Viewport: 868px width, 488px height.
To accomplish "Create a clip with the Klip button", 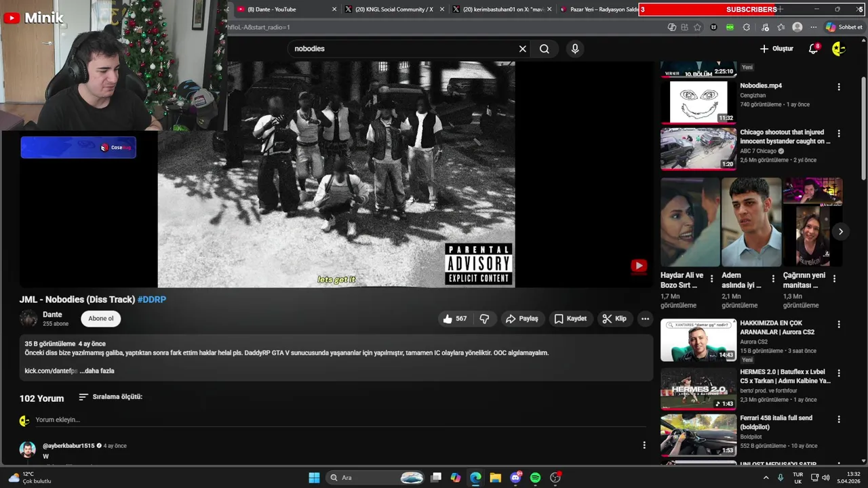I will [614, 319].
